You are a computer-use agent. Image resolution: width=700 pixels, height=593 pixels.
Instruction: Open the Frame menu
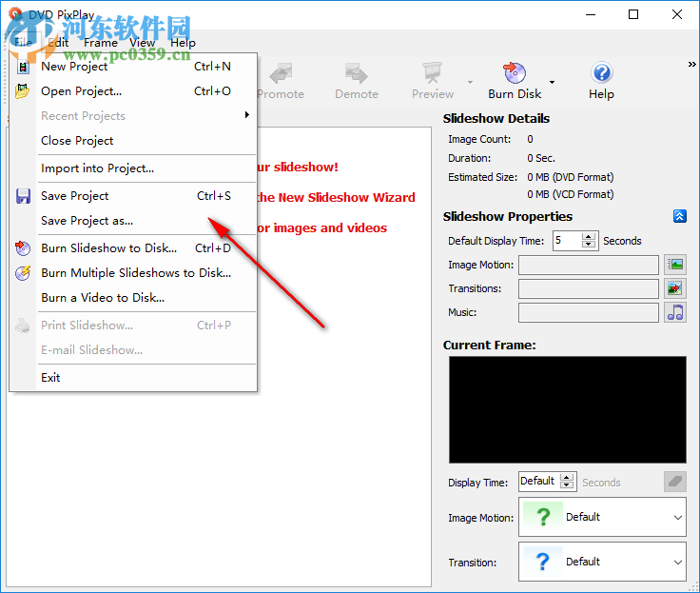pos(101,43)
